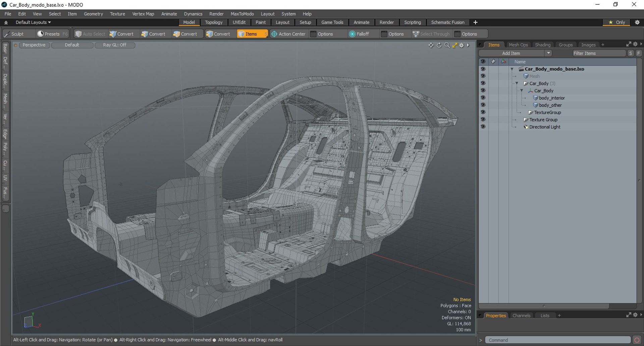Open the Geometry menu

click(93, 14)
